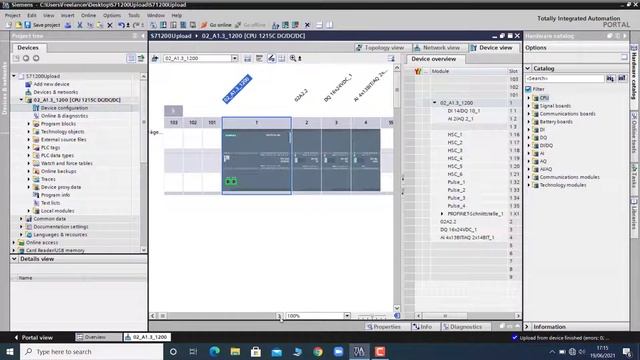Click the Devices tab in project tree
This screenshot has width=640, height=360.
pos(28,48)
